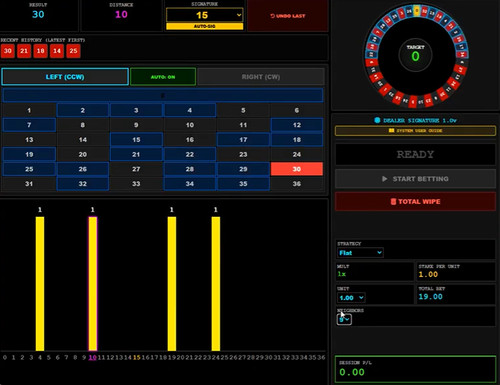Viewport: 500px width, 385px height.
Task: Choose number 15 on the grid
Action: click(136, 140)
